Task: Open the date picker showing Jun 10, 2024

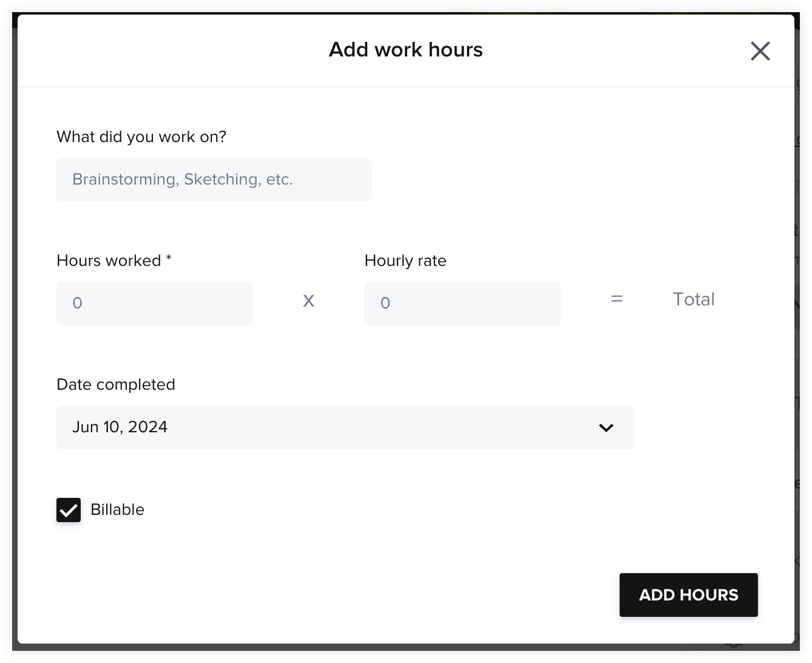Action: (345, 427)
